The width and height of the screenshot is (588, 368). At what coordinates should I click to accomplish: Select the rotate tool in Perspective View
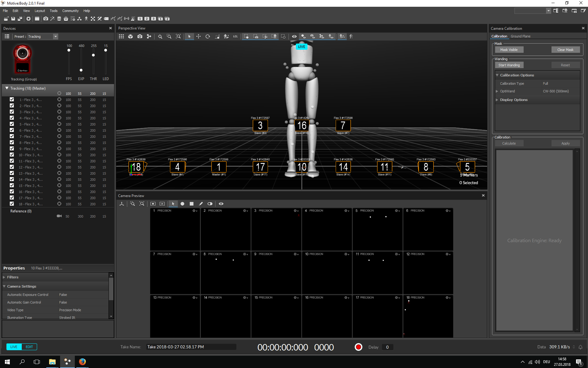click(x=208, y=37)
